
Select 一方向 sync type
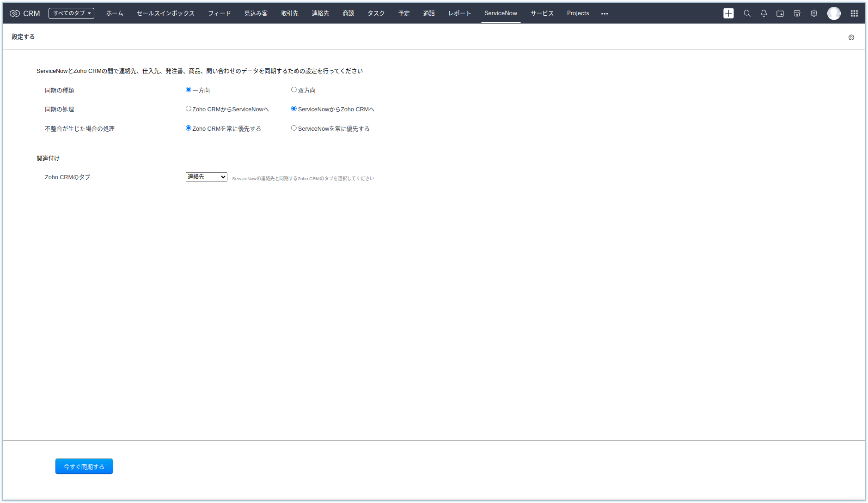click(x=189, y=90)
